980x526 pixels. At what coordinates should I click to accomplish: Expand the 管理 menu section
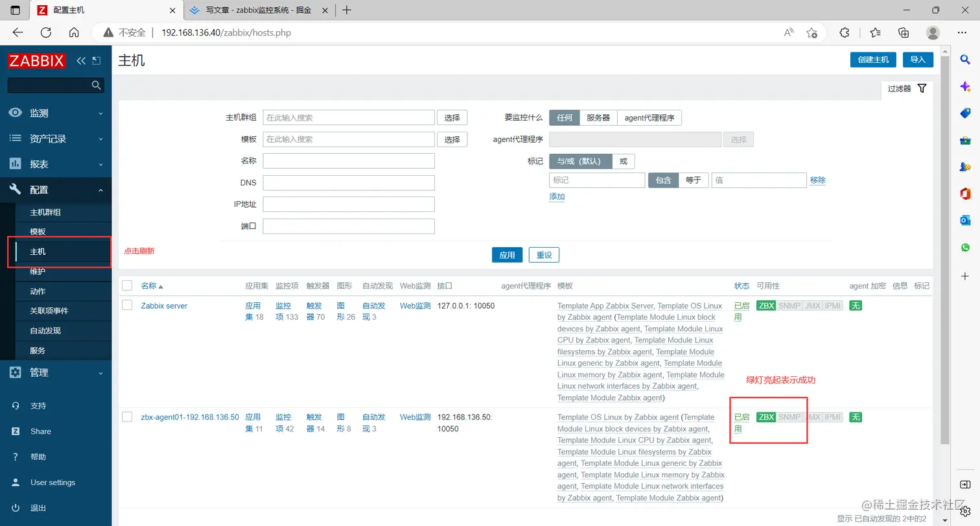tap(56, 372)
